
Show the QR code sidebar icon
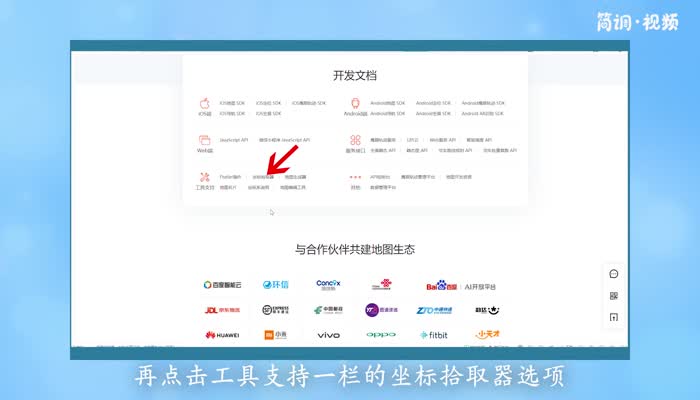(614, 296)
